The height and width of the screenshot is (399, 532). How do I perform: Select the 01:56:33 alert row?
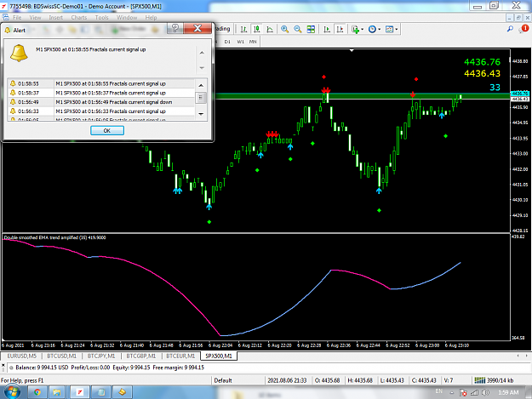click(x=101, y=111)
